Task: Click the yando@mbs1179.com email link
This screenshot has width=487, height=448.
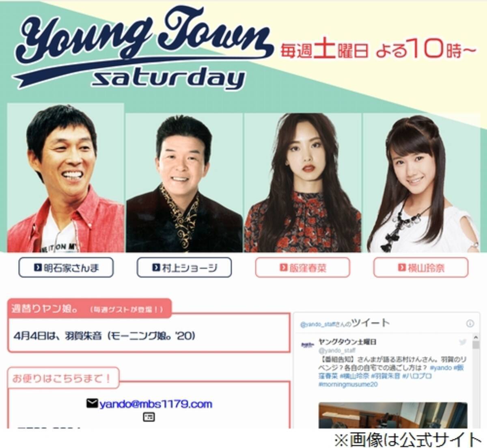Action: pos(156,404)
